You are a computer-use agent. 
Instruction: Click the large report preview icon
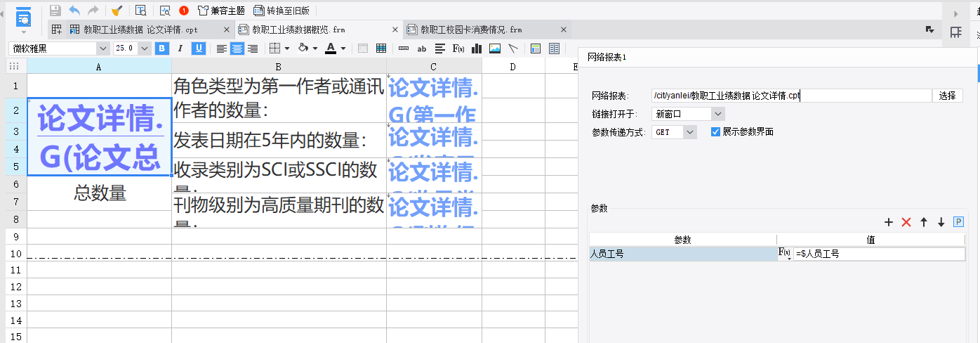pyautogui.click(x=24, y=19)
